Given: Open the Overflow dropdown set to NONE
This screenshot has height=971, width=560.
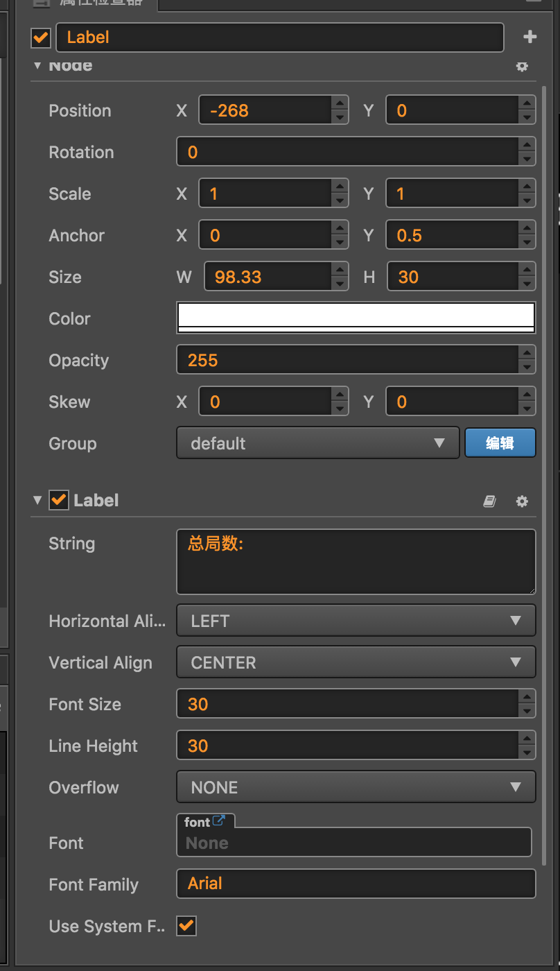Looking at the screenshot, I should pos(356,787).
